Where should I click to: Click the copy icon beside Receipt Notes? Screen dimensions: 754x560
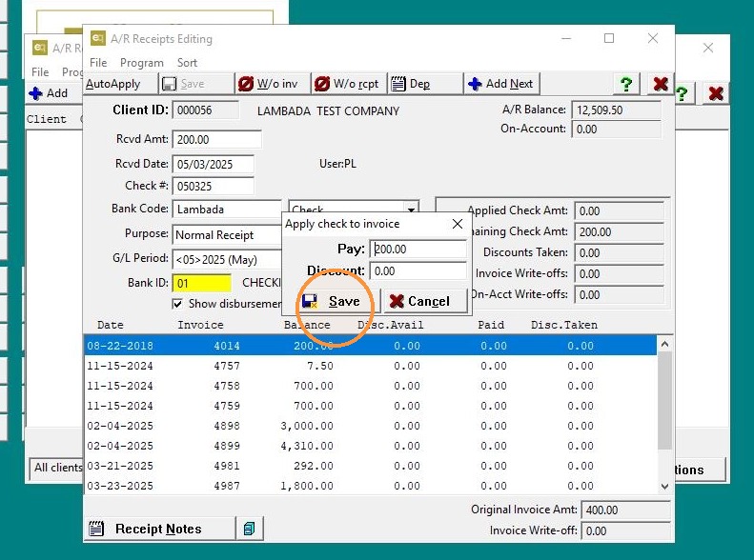249,529
